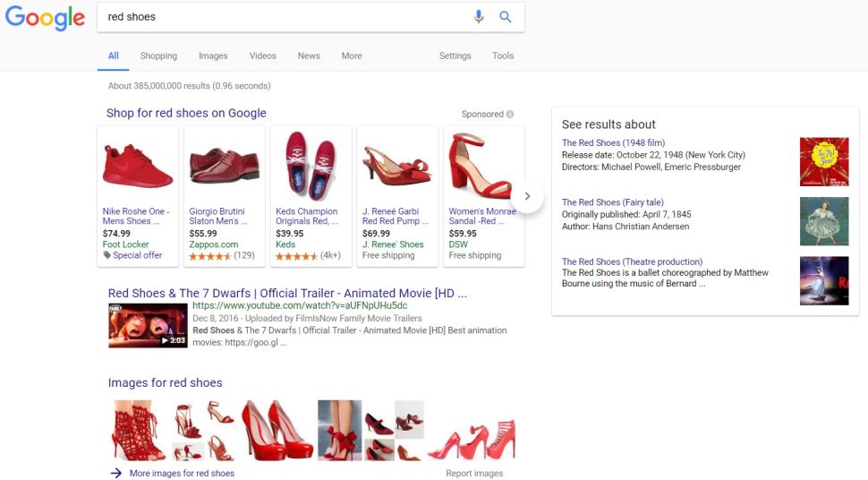Open Red Shoes & The 7 Dwarfs trailer

287,293
